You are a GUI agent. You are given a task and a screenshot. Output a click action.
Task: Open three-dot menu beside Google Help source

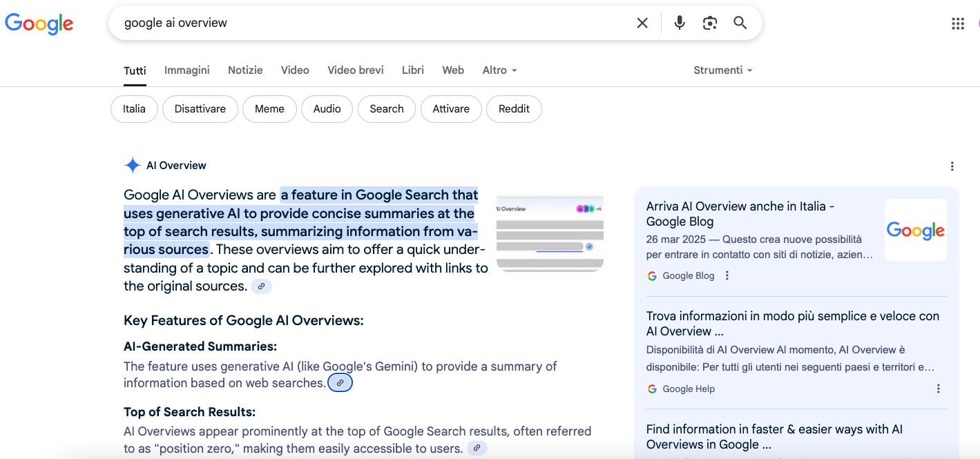click(939, 389)
